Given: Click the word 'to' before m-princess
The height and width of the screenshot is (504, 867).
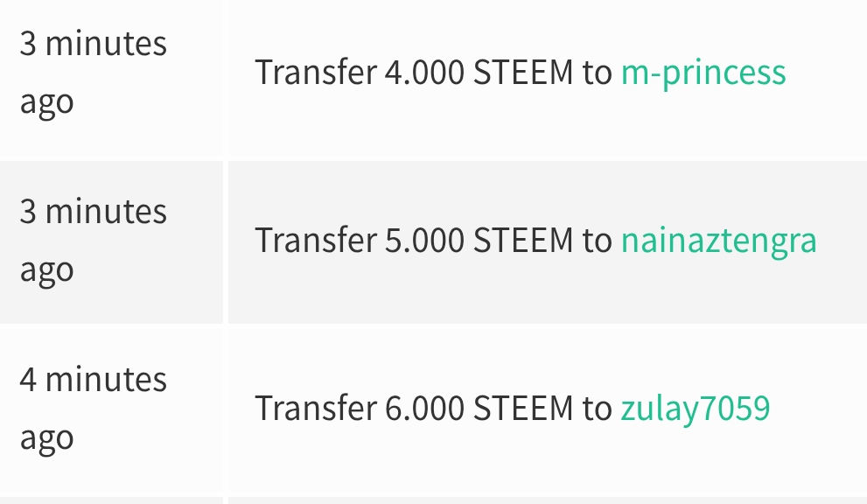Looking at the screenshot, I should point(598,73).
